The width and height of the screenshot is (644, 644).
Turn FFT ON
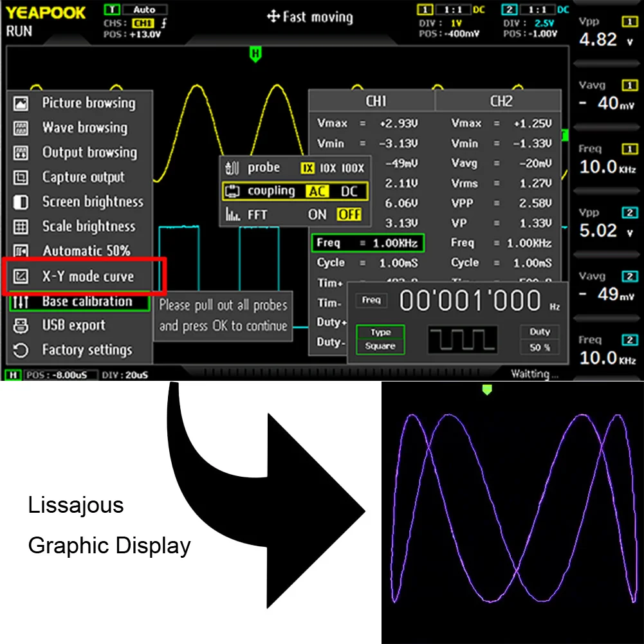317,214
